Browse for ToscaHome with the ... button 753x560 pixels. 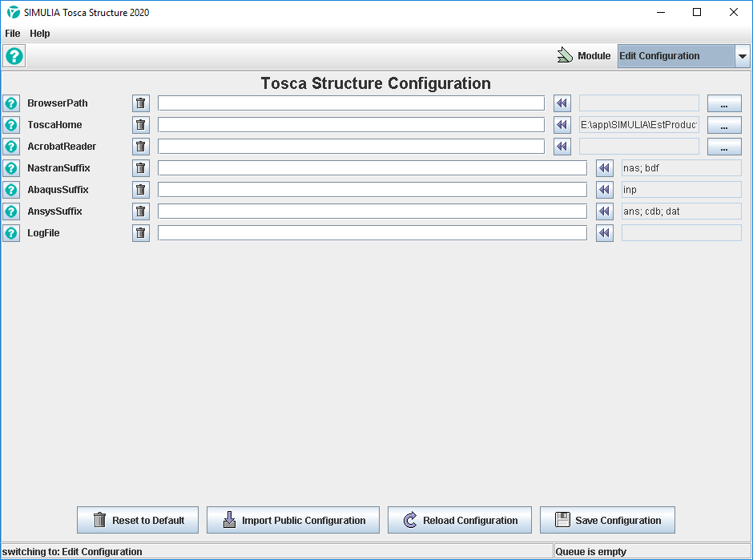724,125
